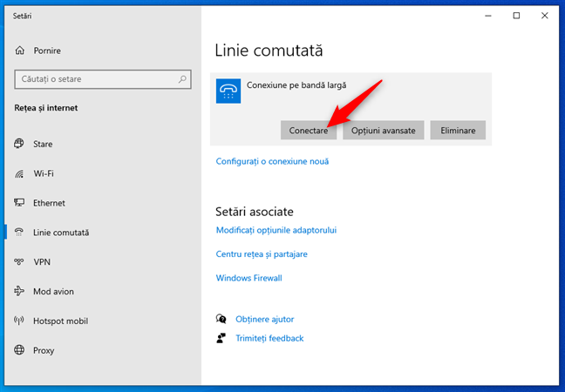The image size is (565, 392).
Task: Click the Windows Firewall link
Action: (248, 278)
